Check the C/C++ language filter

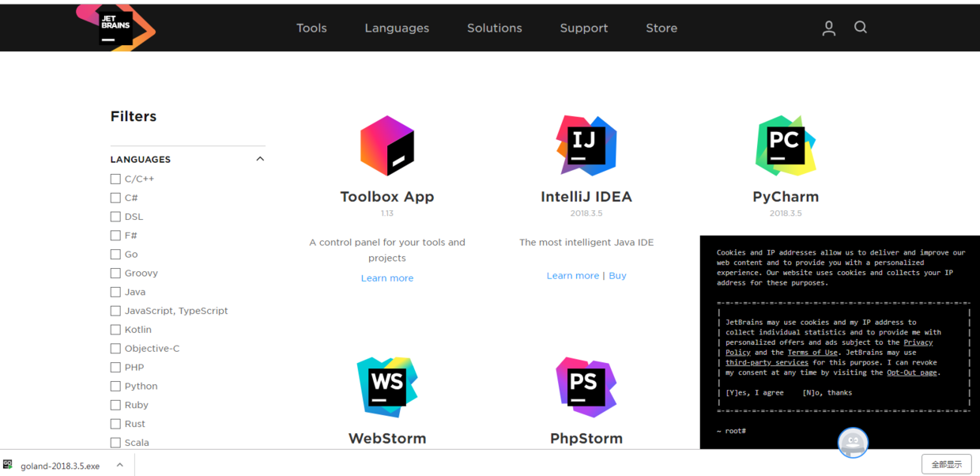[115, 179]
